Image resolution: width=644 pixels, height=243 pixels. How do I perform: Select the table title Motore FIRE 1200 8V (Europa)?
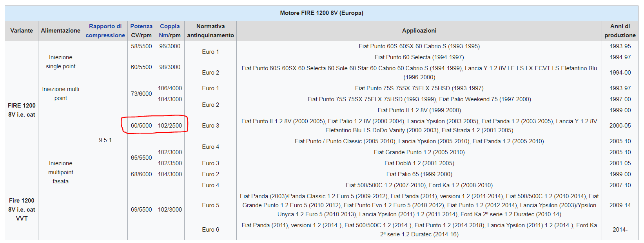click(x=321, y=13)
